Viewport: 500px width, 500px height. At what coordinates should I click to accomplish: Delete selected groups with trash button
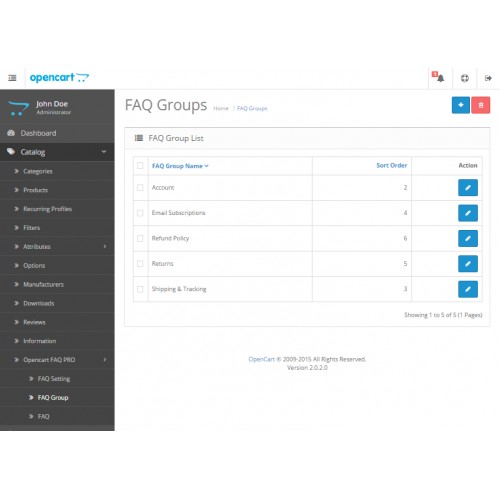tap(481, 105)
